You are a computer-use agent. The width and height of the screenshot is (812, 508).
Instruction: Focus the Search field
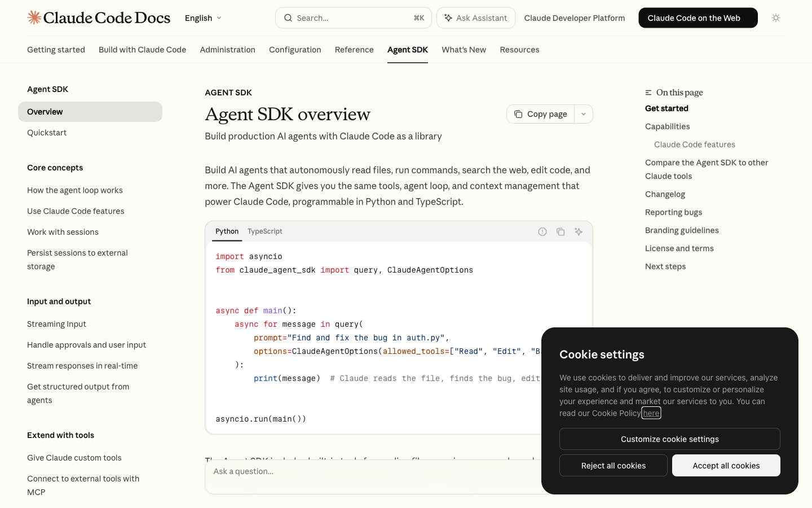[354, 18]
